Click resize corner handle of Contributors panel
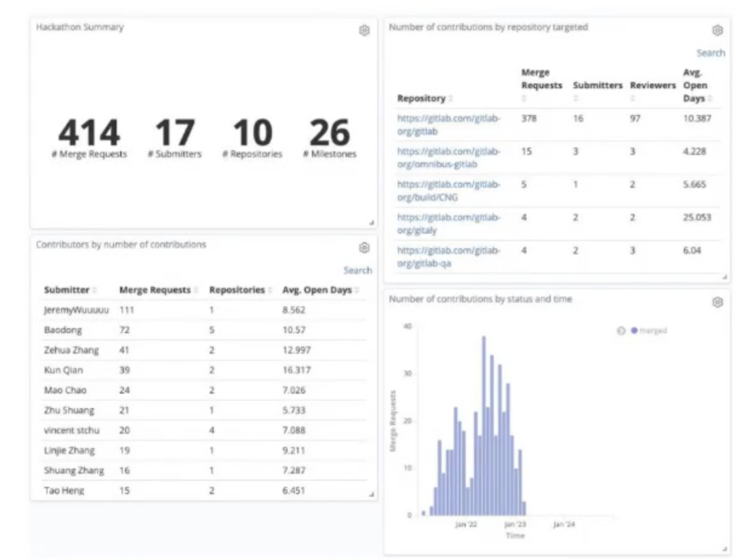The height and width of the screenshot is (560, 737). 371,495
